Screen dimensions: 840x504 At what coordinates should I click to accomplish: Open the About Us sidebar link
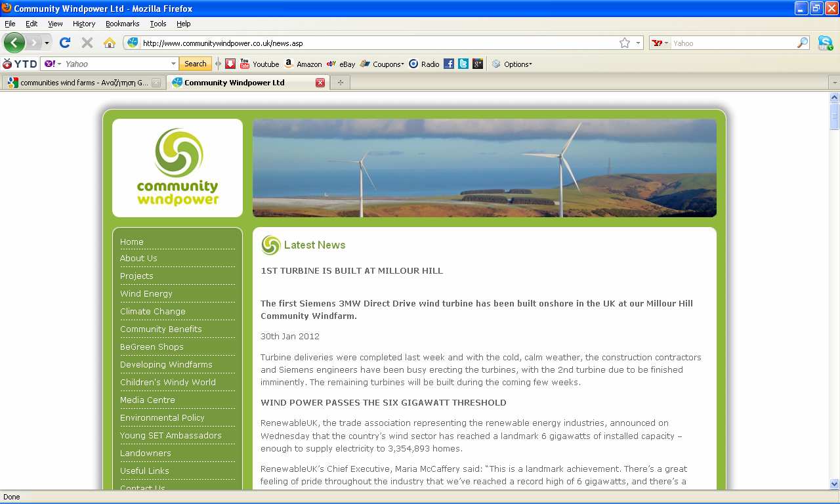pyautogui.click(x=138, y=259)
